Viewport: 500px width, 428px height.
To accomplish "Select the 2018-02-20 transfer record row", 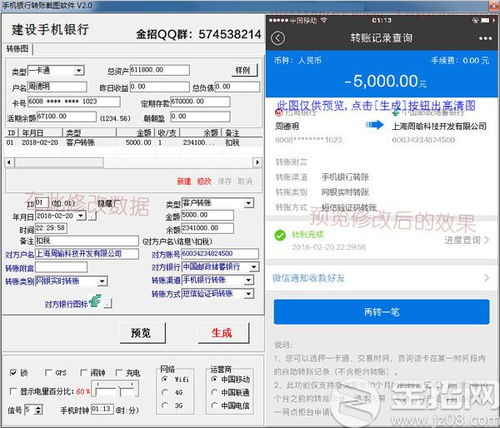I will pyautogui.click(x=133, y=143).
